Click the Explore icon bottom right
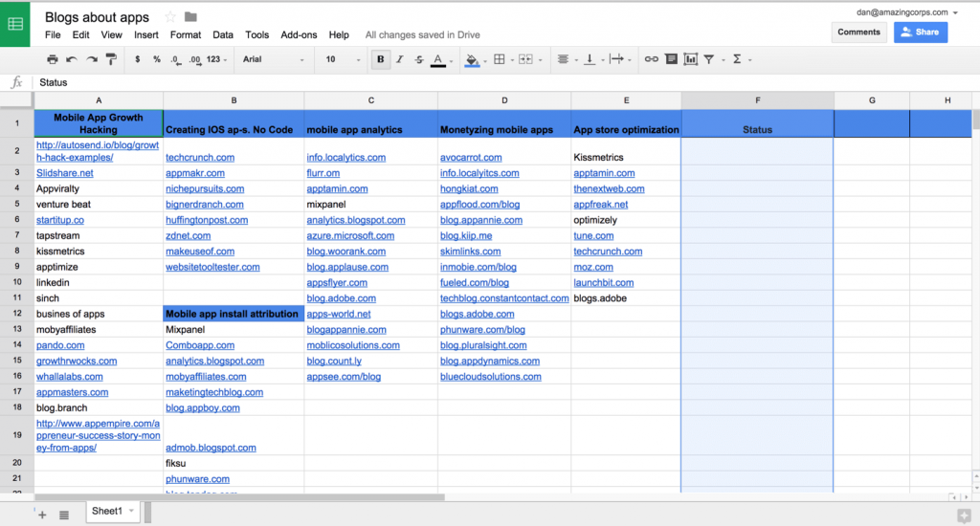The height and width of the screenshot is (526, 980). pyautogui.click(x=964, y=515)
